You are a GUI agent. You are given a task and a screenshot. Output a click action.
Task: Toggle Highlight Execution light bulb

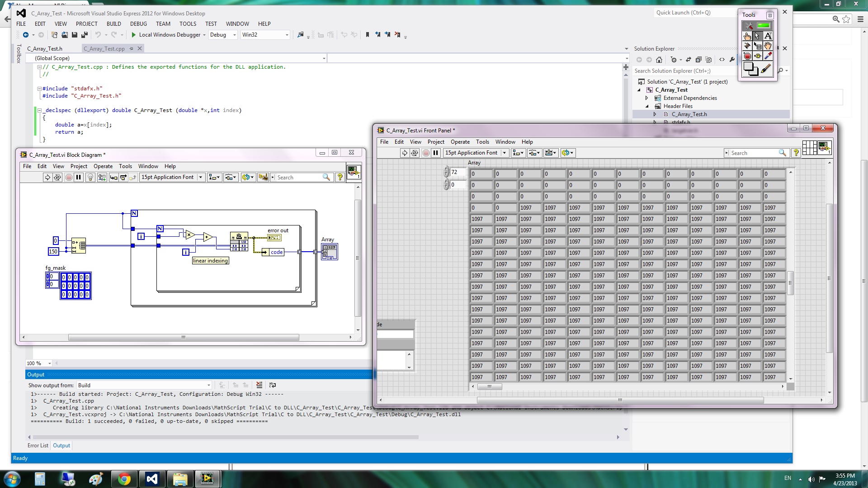click(x=90, y=178)
